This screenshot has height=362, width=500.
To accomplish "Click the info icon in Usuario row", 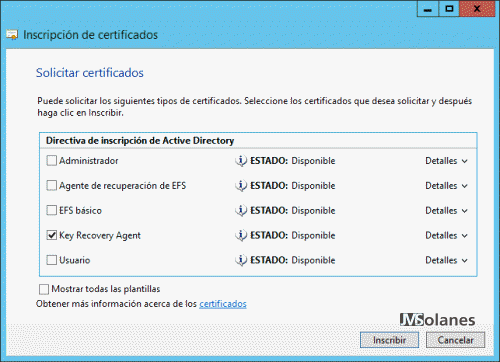I will coord(241,260).
